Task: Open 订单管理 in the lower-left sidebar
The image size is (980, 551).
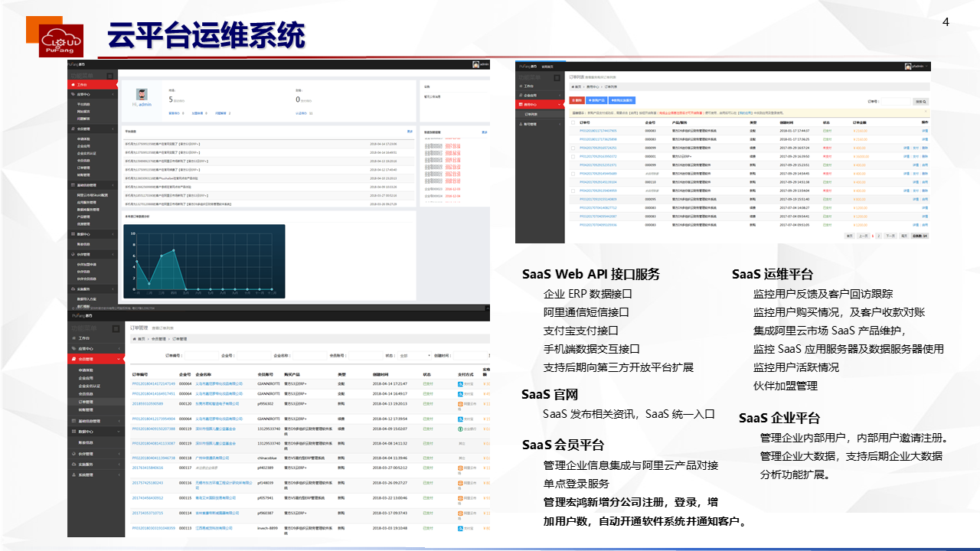Action: click(86, 401)
